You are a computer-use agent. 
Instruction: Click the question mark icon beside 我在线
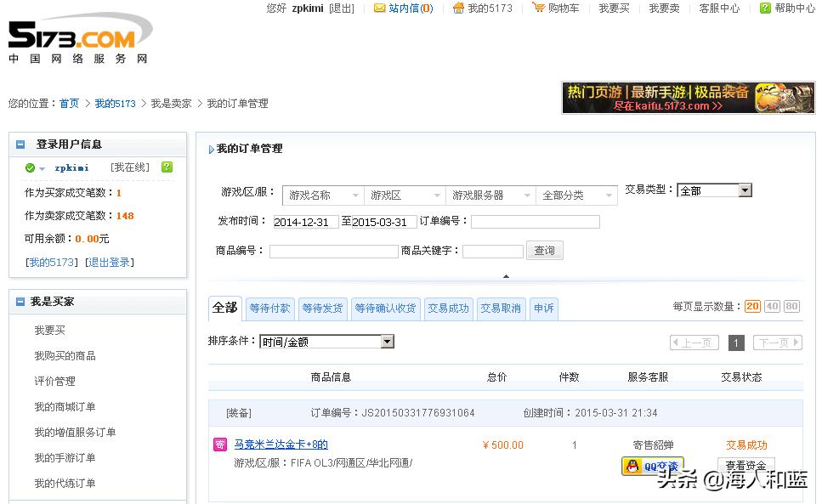tap(167, 167)
